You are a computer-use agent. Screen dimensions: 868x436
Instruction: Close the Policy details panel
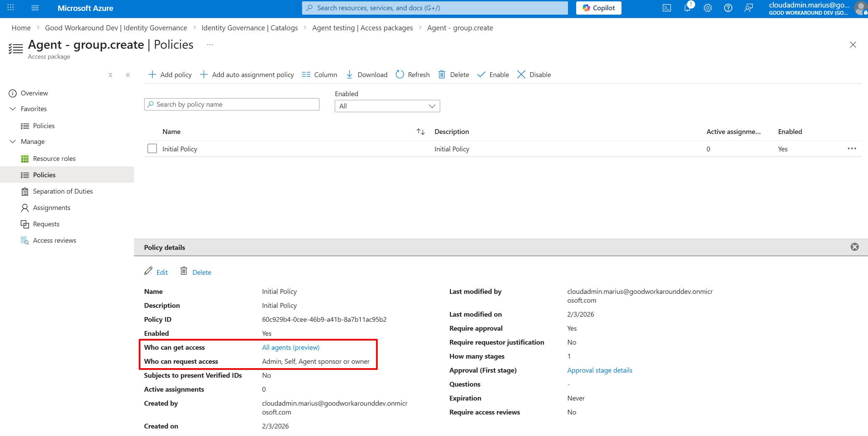(854, 247)
